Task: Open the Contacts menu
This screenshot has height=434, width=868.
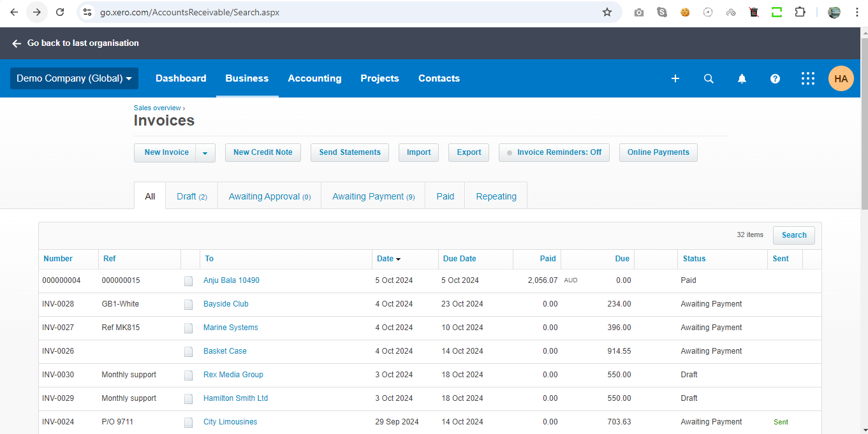Action: [439, 78]
